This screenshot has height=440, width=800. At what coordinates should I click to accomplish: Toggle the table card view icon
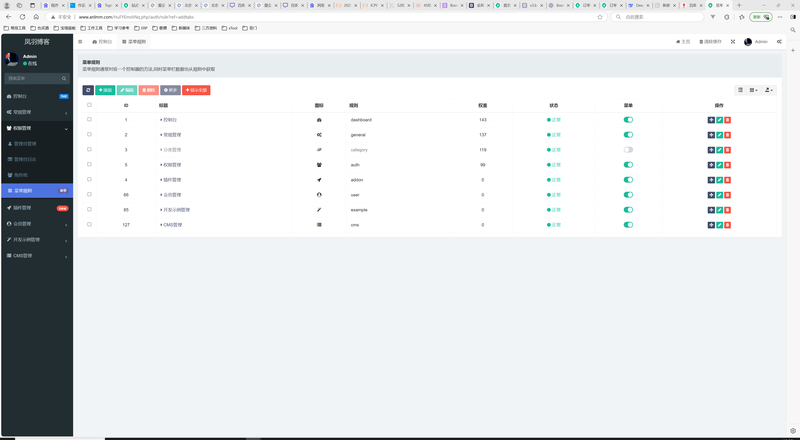tap(740, 90)
